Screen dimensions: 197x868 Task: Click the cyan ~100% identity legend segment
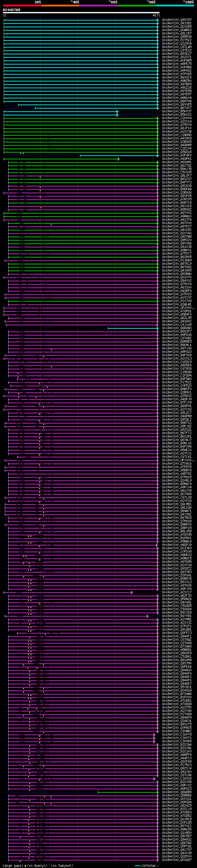(x=175, y=6)
